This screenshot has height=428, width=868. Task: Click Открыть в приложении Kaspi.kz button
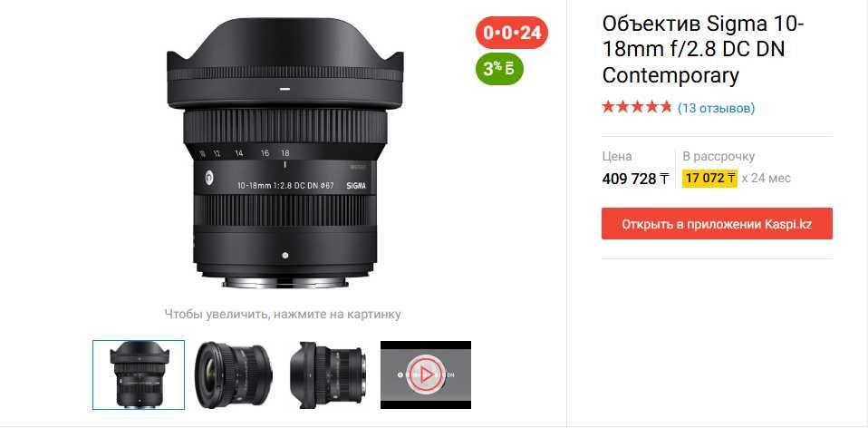(717, 224)
